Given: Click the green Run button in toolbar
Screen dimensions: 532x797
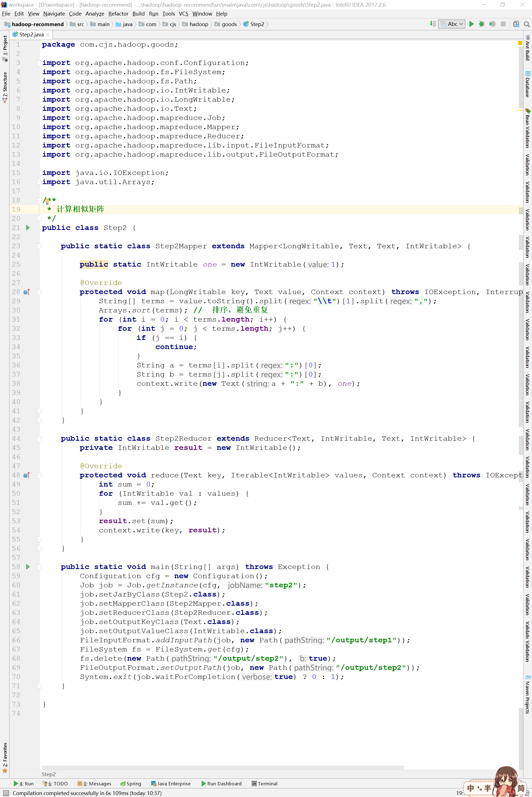Looking at the screenshot, I should [471, 24].
